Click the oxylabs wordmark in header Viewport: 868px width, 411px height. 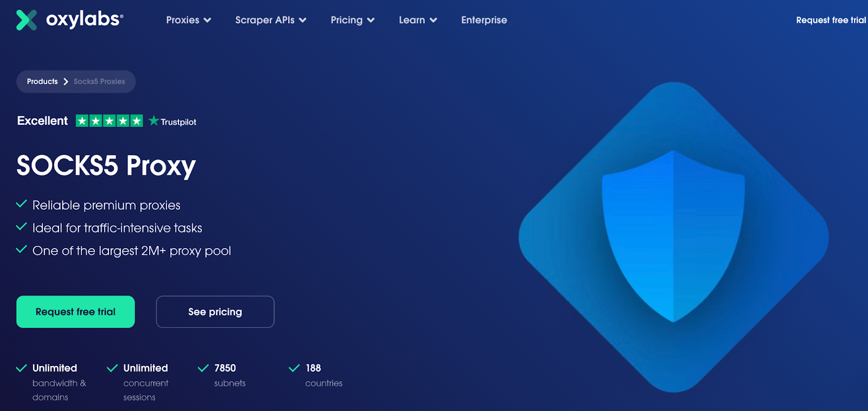(85, 19)
